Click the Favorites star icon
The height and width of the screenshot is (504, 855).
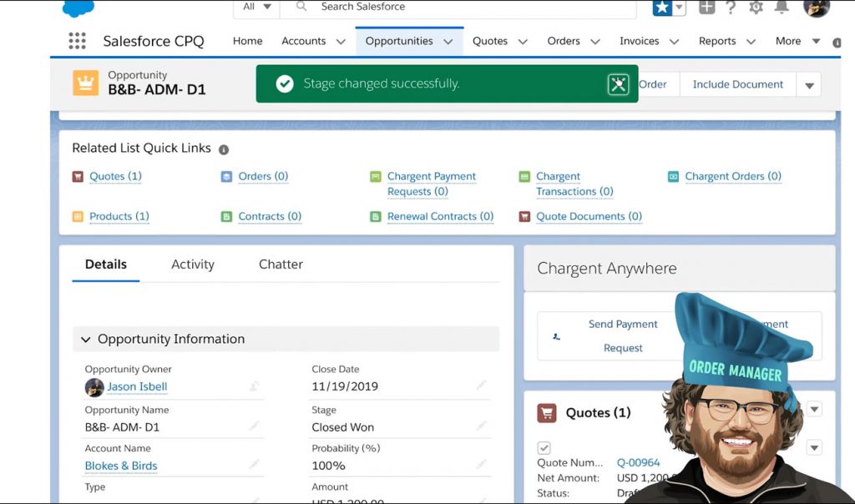tap(662, 7)
